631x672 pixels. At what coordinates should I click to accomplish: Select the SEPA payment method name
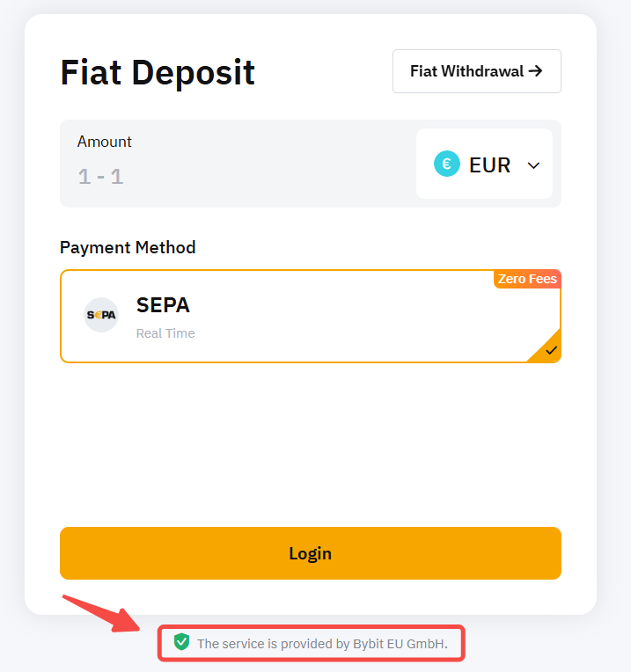[x=163, y=305]
